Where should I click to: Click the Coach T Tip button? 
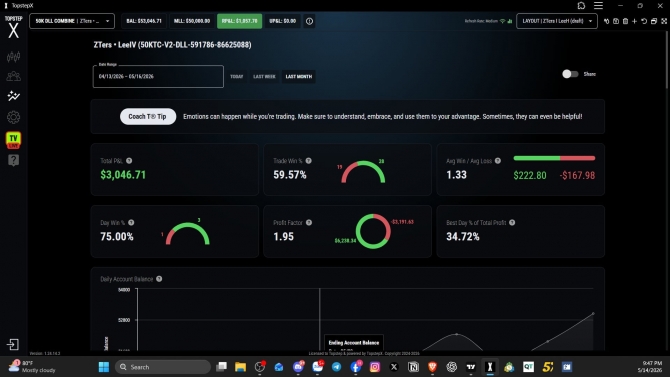(x=148, y=116)
